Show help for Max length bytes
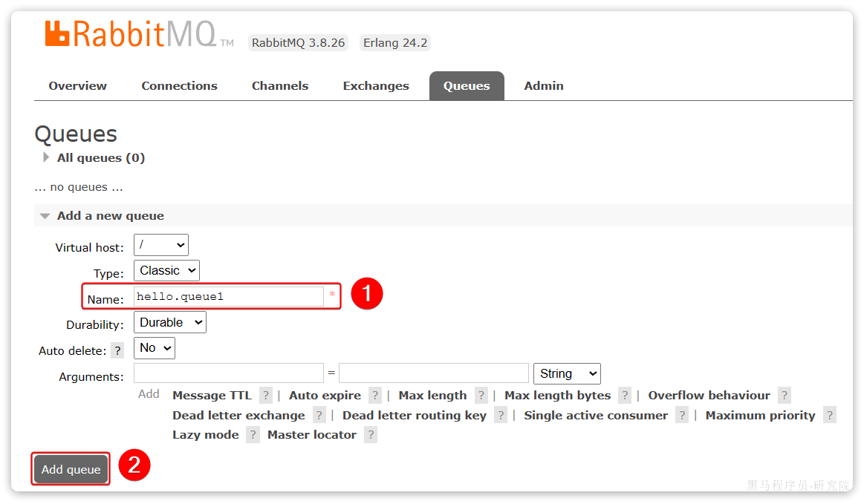The width and height of the screenshot is (864, 504). coord(625,396)
